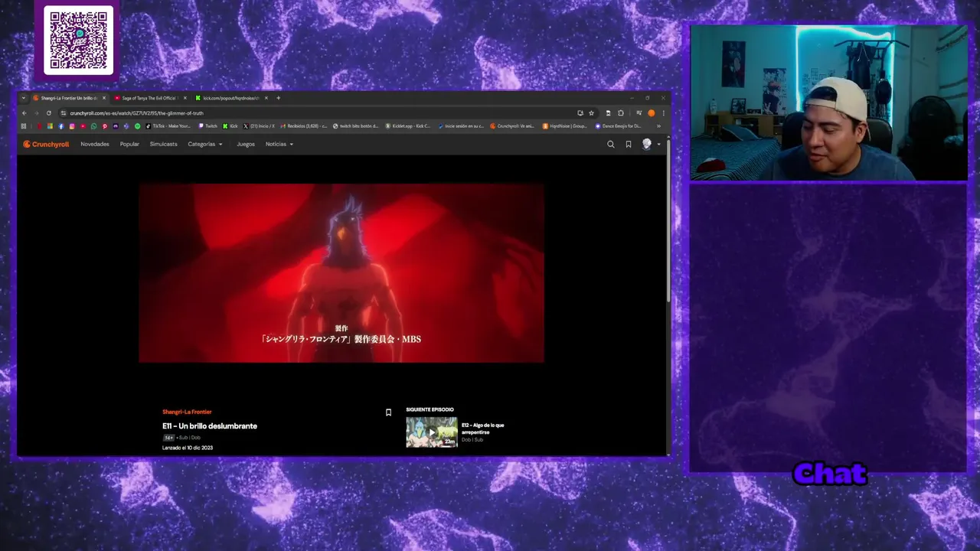Image resolution: width=980 pixels, height=551 pixels.
Task: Click the install or cast icon in address bar
Action: [x=580, y=113]
